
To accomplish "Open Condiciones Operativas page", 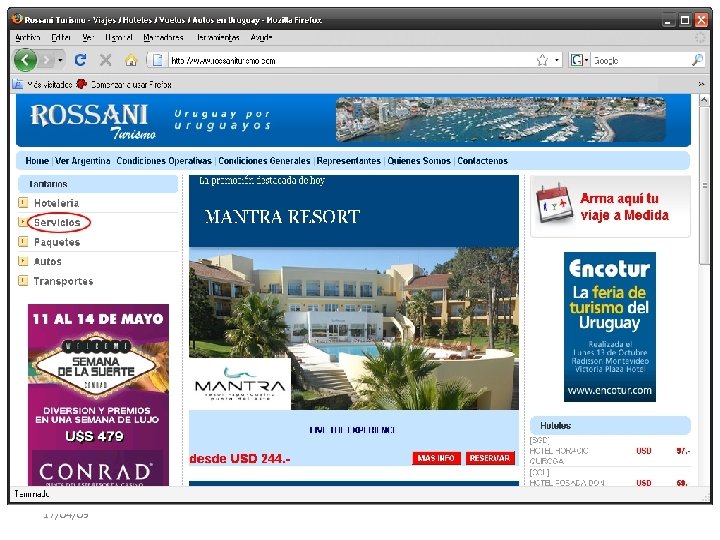I will (x=164, y=161).
